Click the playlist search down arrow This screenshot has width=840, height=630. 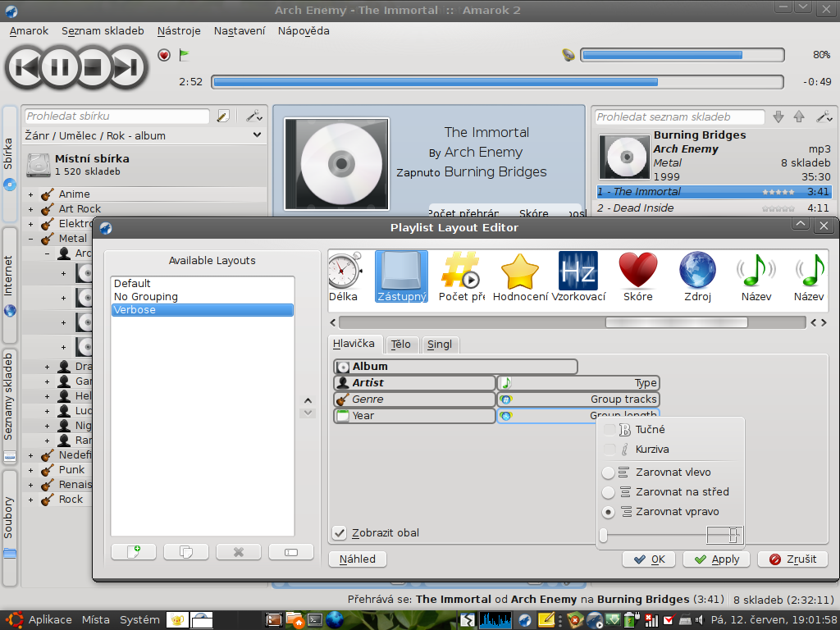tap(778, 116)
